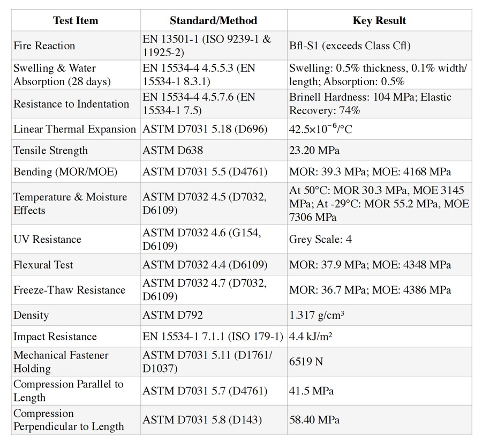Image resolution: width=482 pixels, height=448 pixels.
Task: Select the 58.40 MPa compression result
Action: 314,420
